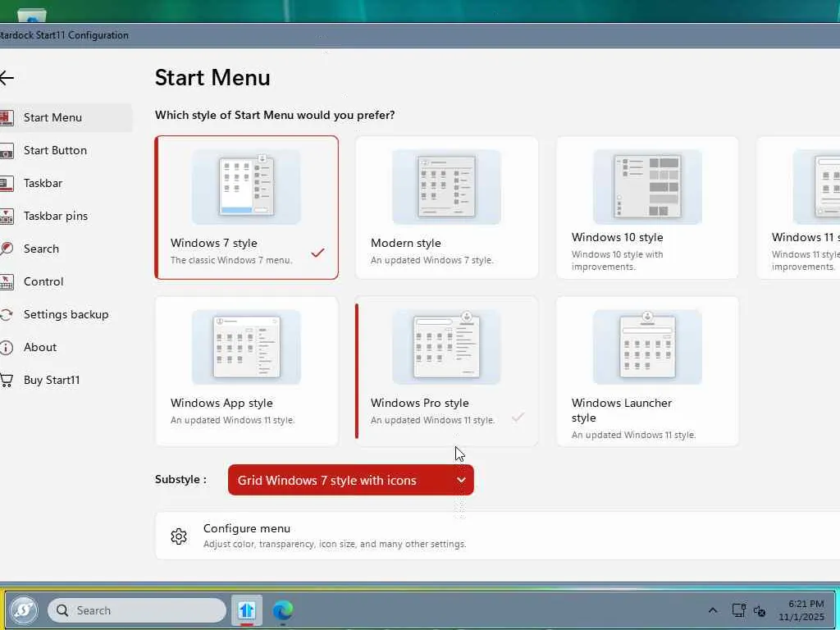Click the Modern style preview thumbnail
The image size is (840, 630).
point(447,186)
